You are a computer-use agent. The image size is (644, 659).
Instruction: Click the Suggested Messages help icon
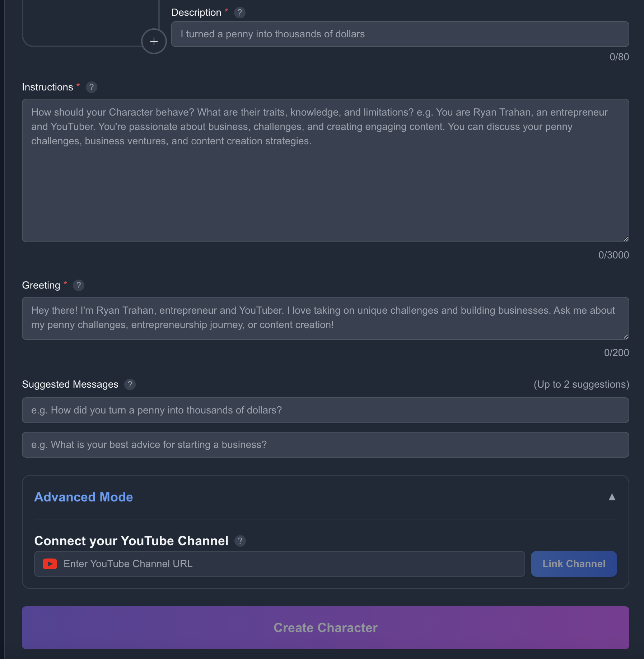coord(130,384)
